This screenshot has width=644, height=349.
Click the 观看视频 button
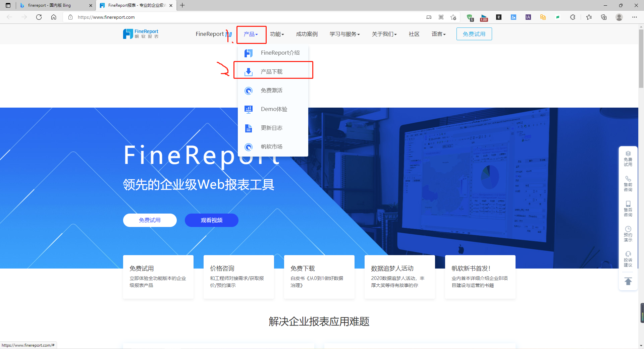coord(211,220)
